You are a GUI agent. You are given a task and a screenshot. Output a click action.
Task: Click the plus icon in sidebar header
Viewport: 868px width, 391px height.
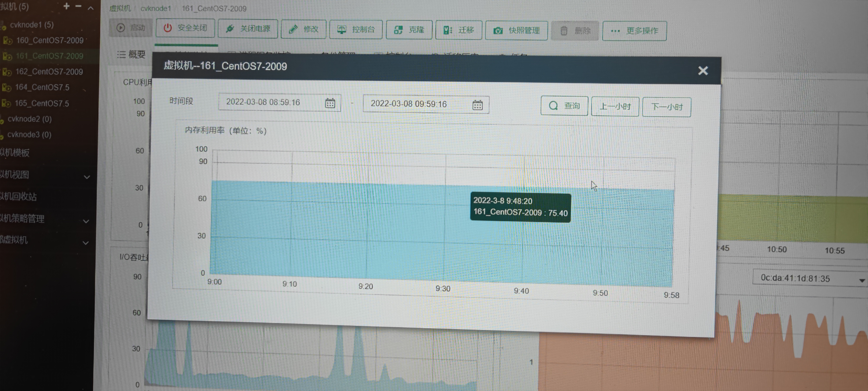pos(66,6)
